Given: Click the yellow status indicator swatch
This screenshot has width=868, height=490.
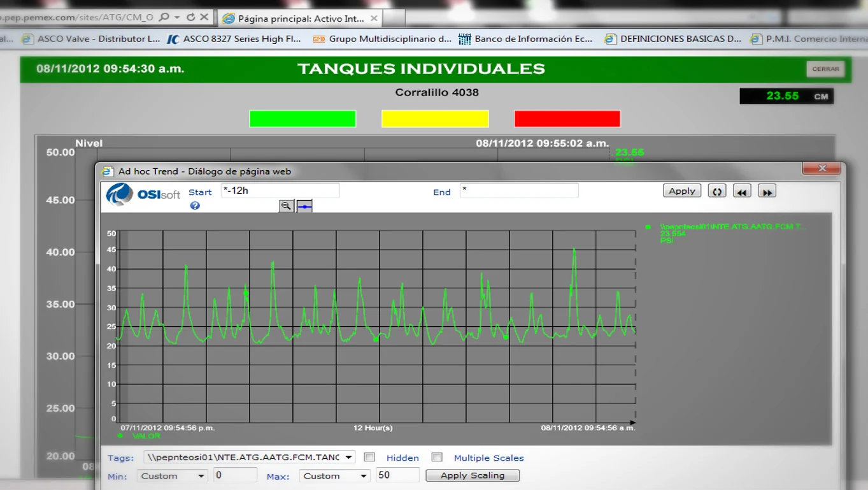Looking at the screenshot, I should tap(435, 119).
